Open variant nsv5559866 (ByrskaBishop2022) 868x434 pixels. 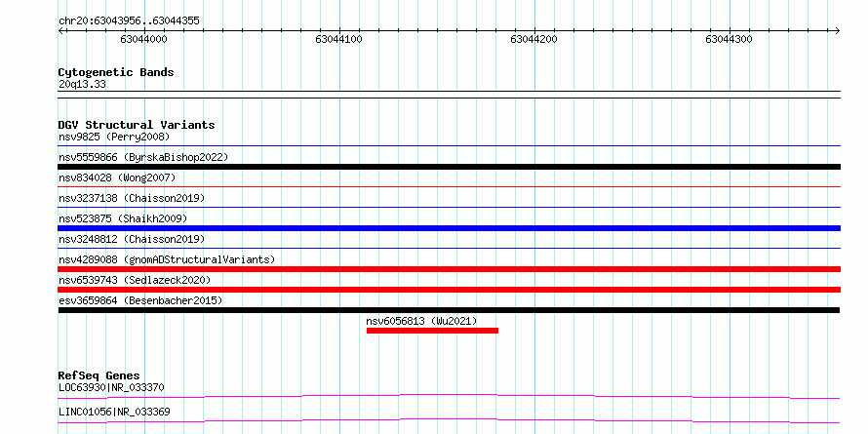click(x=143, y=157)
